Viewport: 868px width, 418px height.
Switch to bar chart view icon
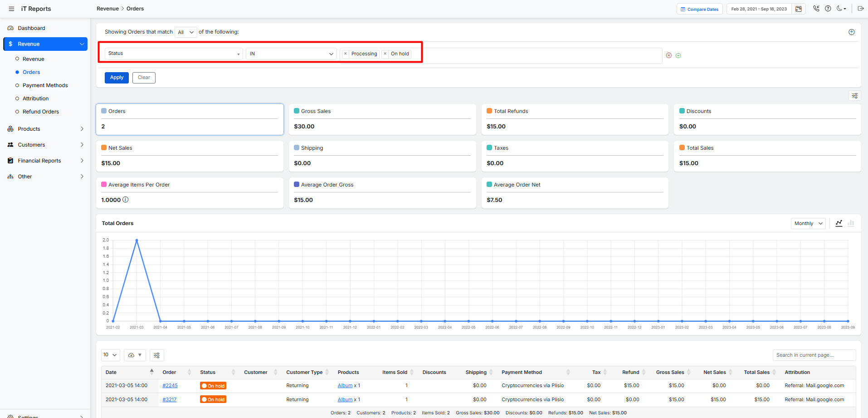coord(851,223)
